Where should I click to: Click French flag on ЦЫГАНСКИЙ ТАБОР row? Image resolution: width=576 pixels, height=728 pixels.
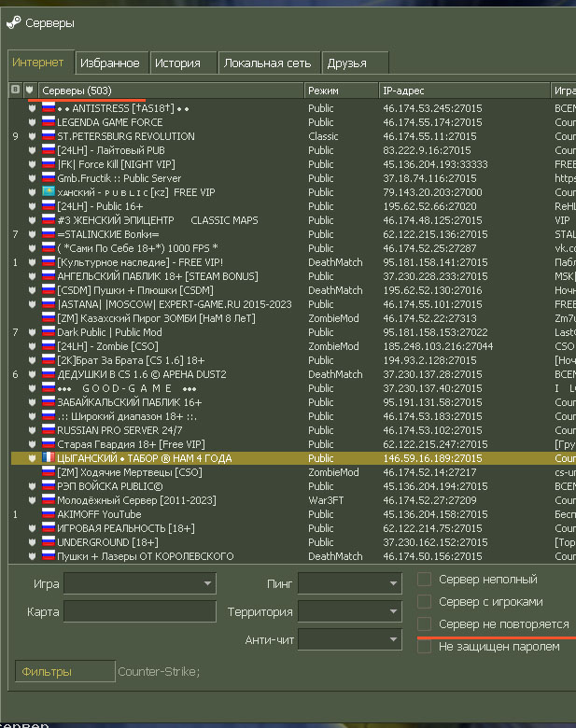point(49,457)
